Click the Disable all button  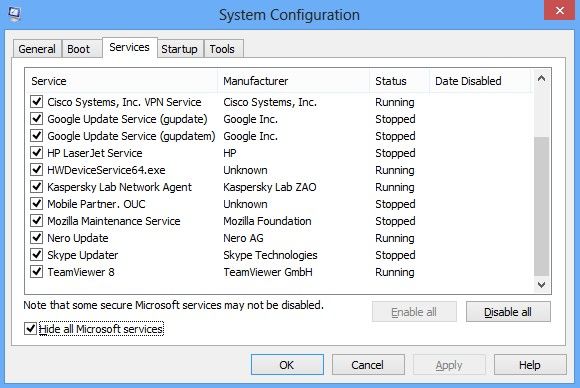[x=508, y=312]
